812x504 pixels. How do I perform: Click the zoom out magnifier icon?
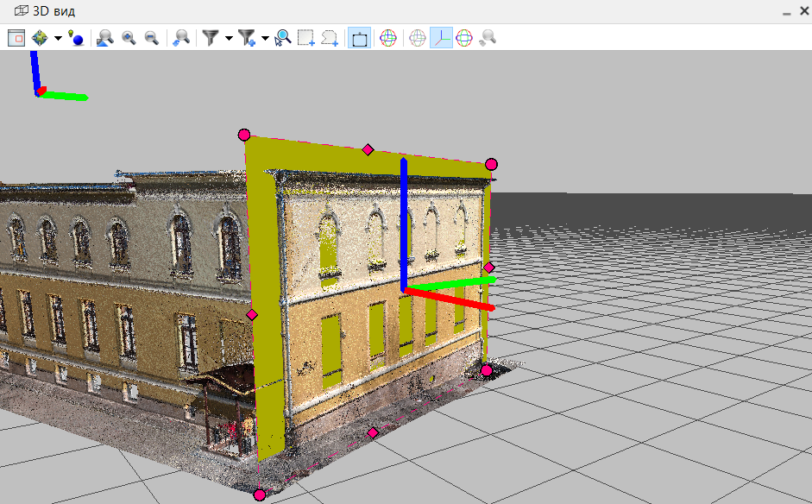click(152, 38)
